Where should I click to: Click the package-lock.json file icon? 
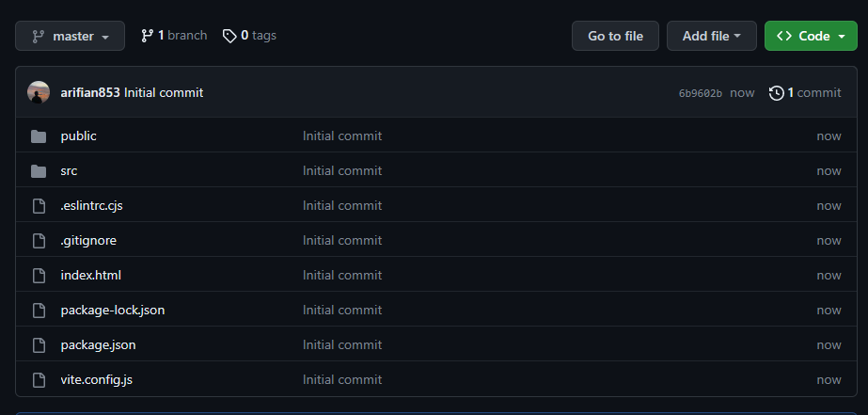[x=39, y=311]
